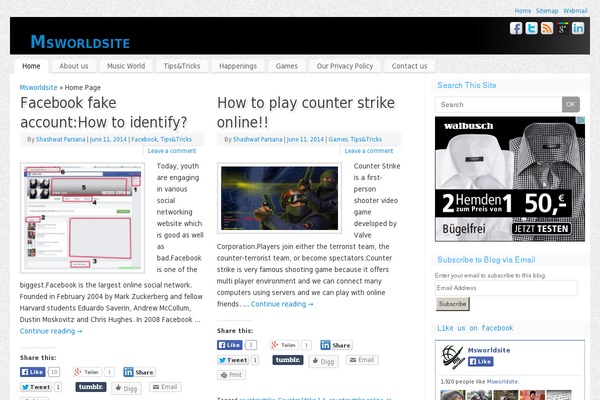Share Facebook fake account post on Google+
This screenshot has height=400, width=600.
click(88, 372)
